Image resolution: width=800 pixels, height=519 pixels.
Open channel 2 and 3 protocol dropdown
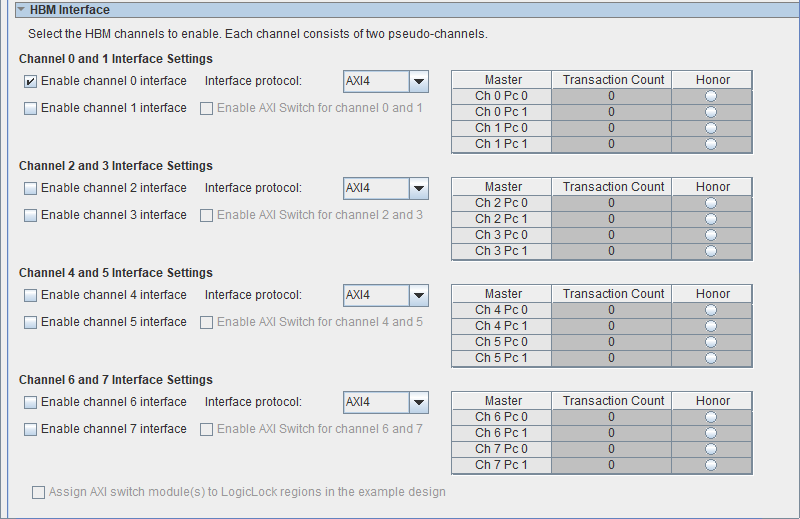419,188
